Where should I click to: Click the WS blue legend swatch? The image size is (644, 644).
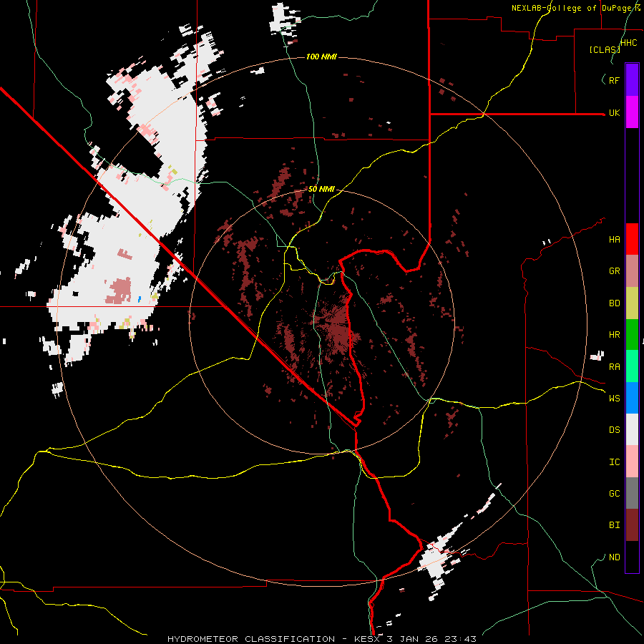(632, 398)
